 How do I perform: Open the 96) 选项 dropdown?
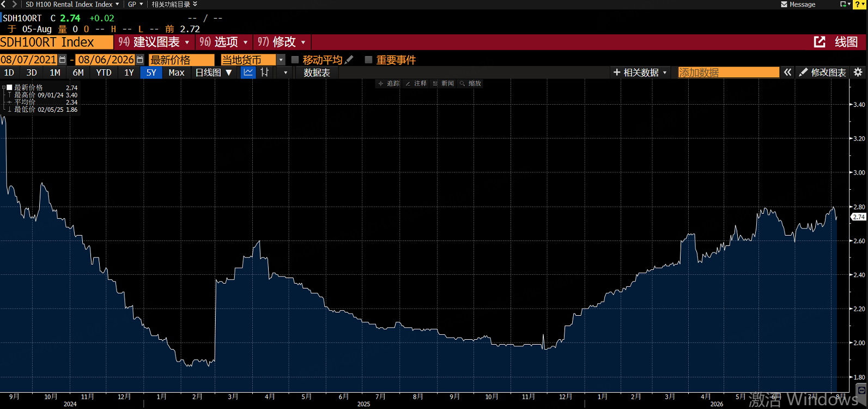(x=223, y=42)
